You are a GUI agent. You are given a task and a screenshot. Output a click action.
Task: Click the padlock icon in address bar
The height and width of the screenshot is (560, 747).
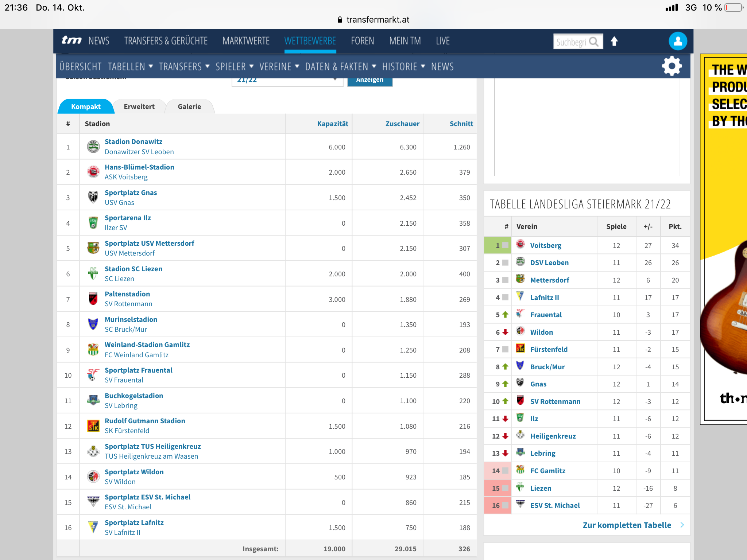point(340,20)
